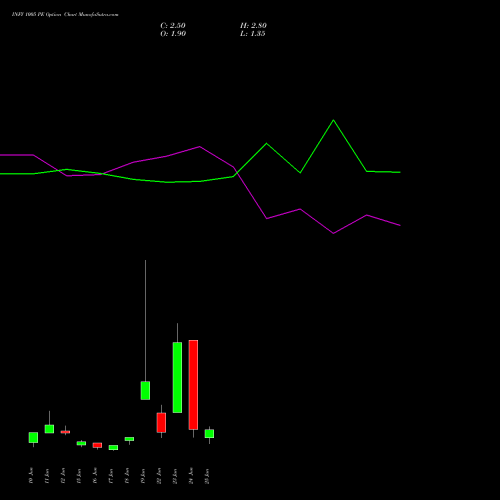This screenshot has width=500, height=500.
Task: Select the green candlestick for the 11th
Action: tap(49, 429)
